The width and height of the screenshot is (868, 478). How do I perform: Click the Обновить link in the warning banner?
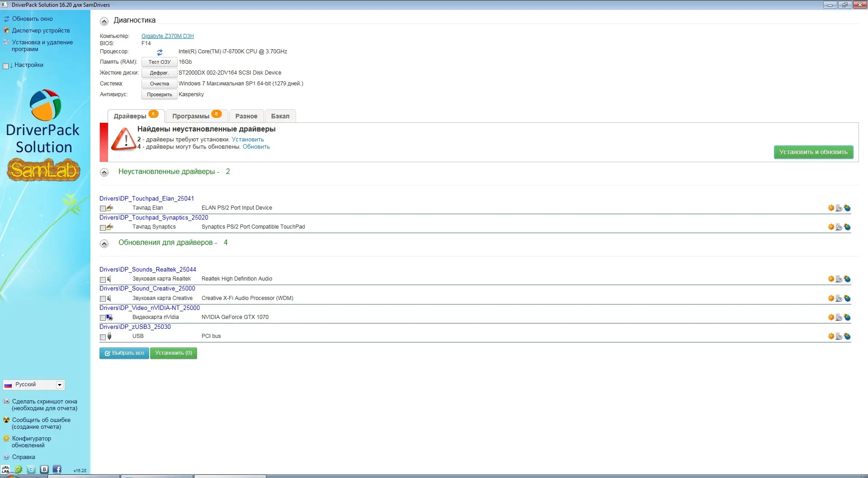256,147
